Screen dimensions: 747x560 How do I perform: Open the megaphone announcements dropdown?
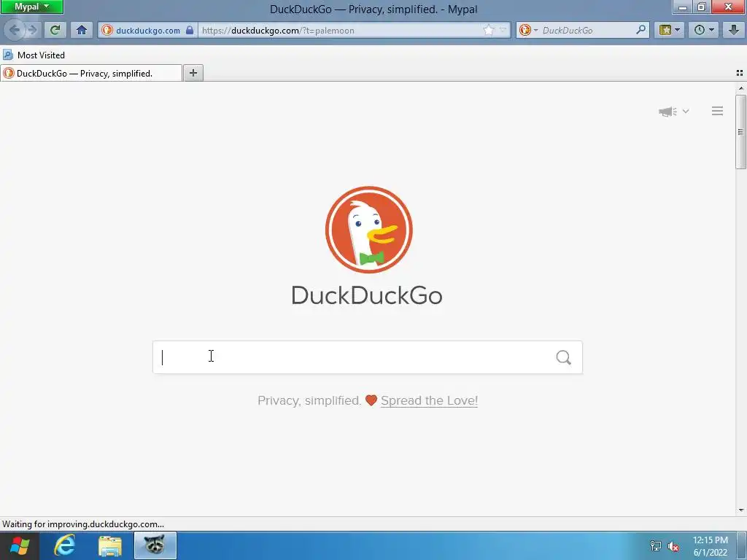(x=673, y=112)
